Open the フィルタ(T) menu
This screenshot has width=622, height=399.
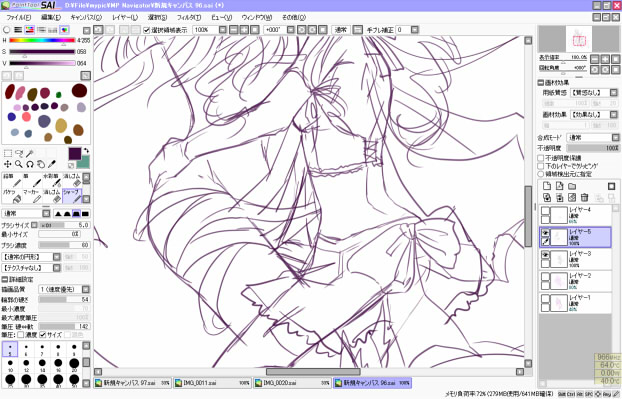click(x=189, y=17)
